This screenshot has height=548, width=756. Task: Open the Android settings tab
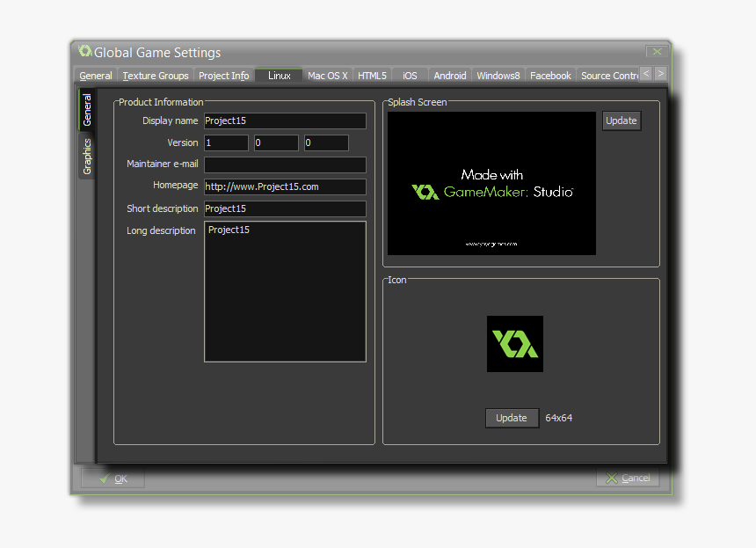(x=450, y=76)
